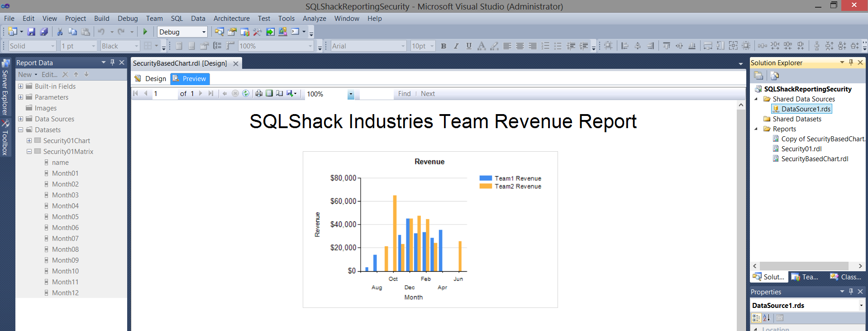Apply underline formatting

(x=469, y=46)
